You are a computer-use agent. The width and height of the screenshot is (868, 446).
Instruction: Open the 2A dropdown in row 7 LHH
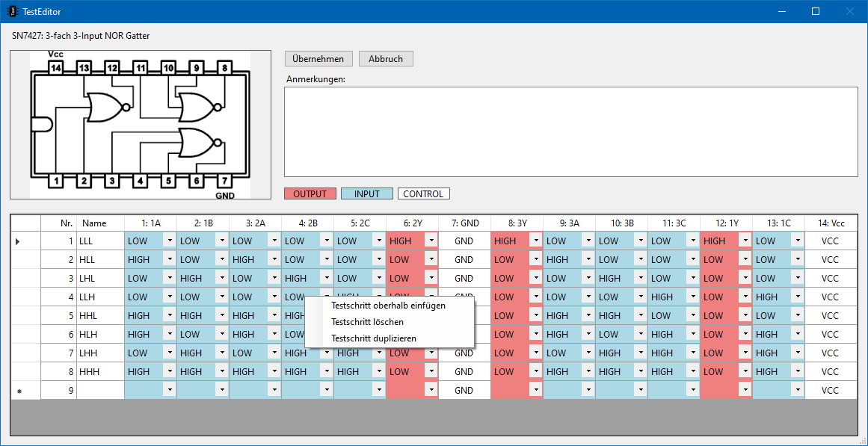[x=274, y=353]
